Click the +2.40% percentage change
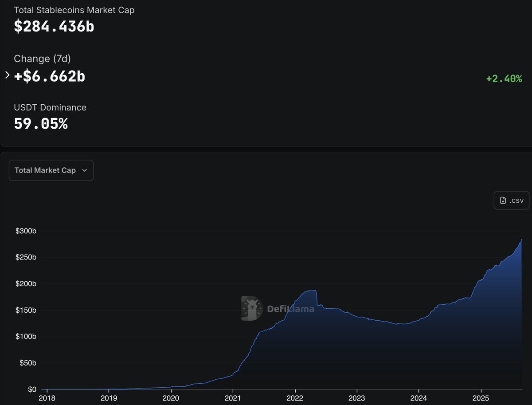This screenshot has height=405, width=532. 504,79
